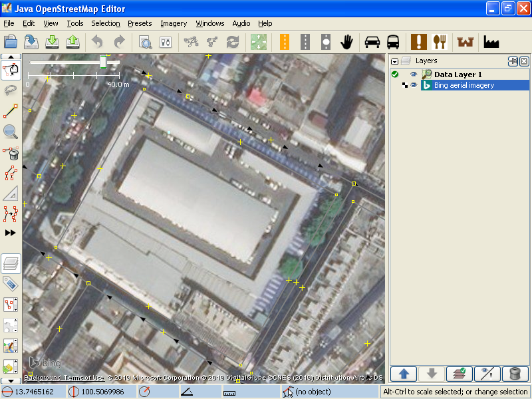This screenshot has height=399, width=532.
Task: Click the zoom slider handle on map
Action: 103,62
